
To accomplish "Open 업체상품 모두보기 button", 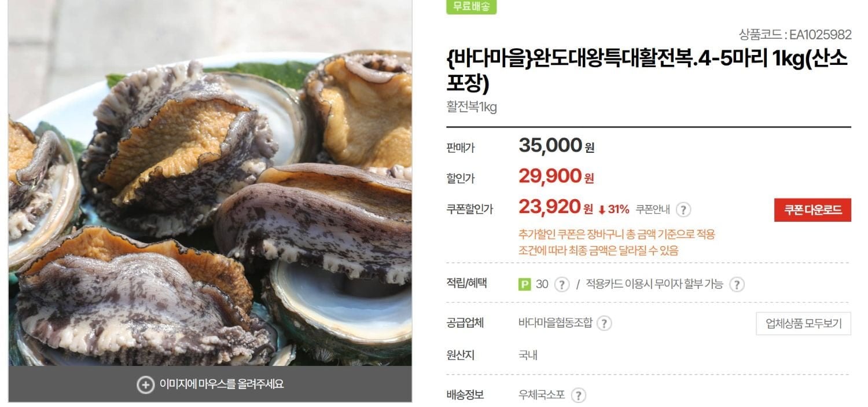I will (x=803, y=323).
